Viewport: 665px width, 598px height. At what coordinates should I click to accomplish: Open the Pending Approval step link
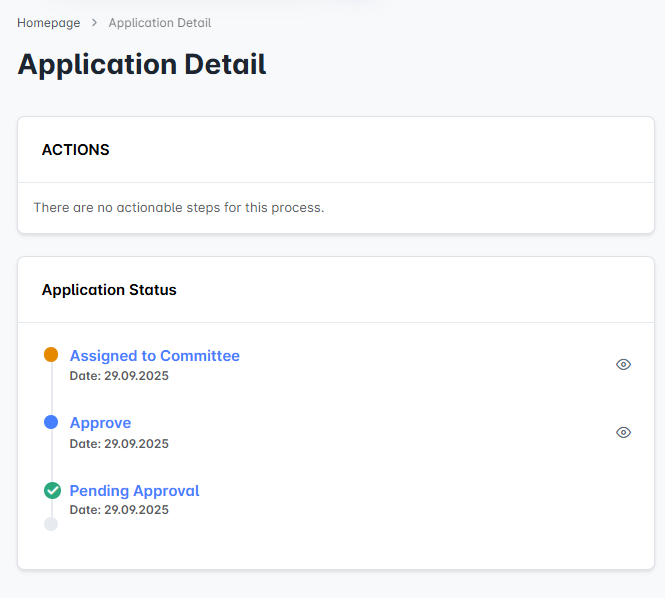tap(134, 491)
